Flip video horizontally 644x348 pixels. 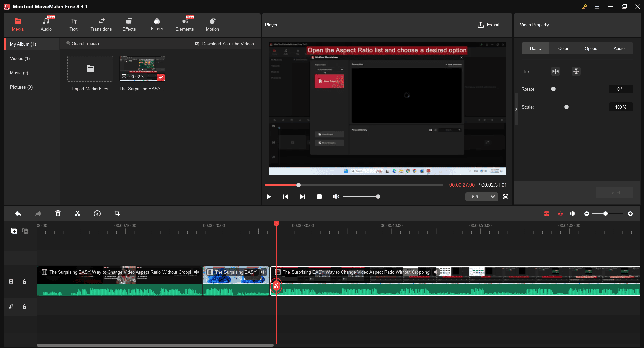click(555, 71)
